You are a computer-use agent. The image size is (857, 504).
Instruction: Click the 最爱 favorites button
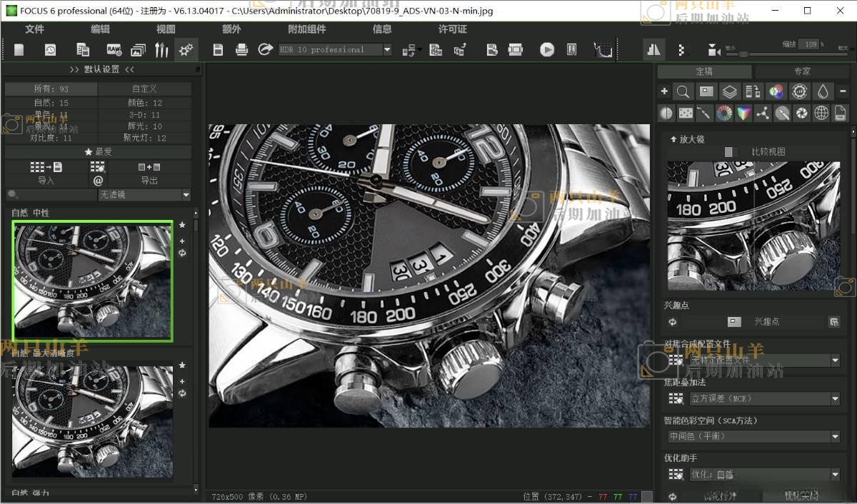click(99, 152)
